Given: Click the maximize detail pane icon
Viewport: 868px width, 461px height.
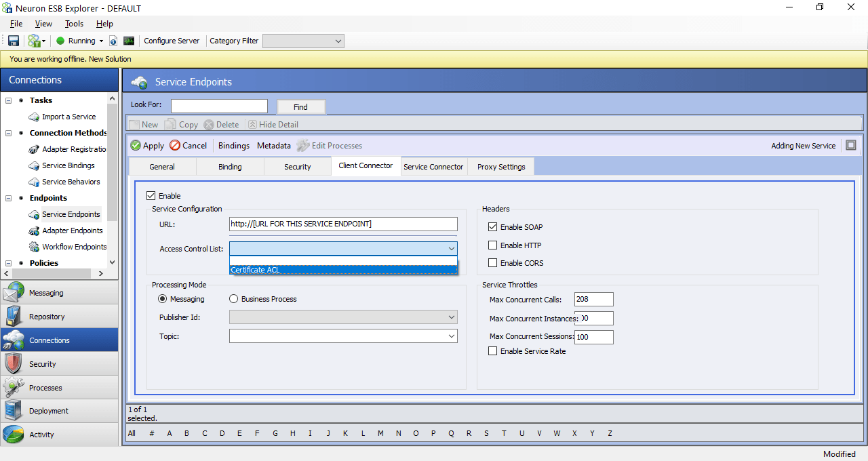Looking at the screenshot, I should point(851,145).
